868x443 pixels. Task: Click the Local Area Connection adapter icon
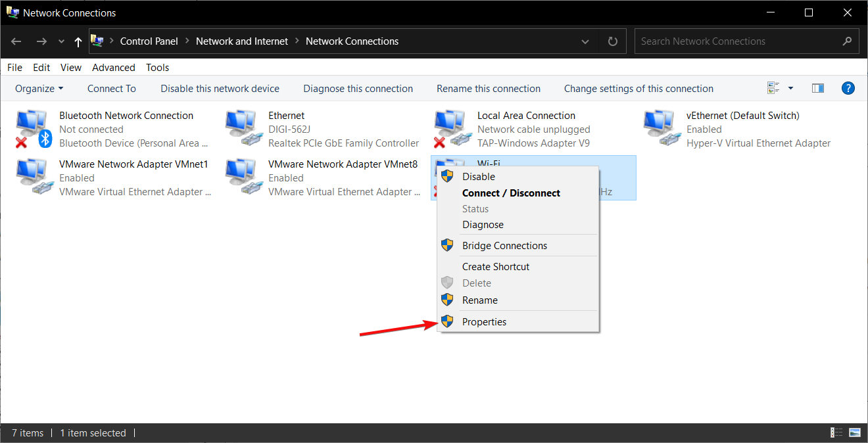pyautogui.click(x=451, y=129)
